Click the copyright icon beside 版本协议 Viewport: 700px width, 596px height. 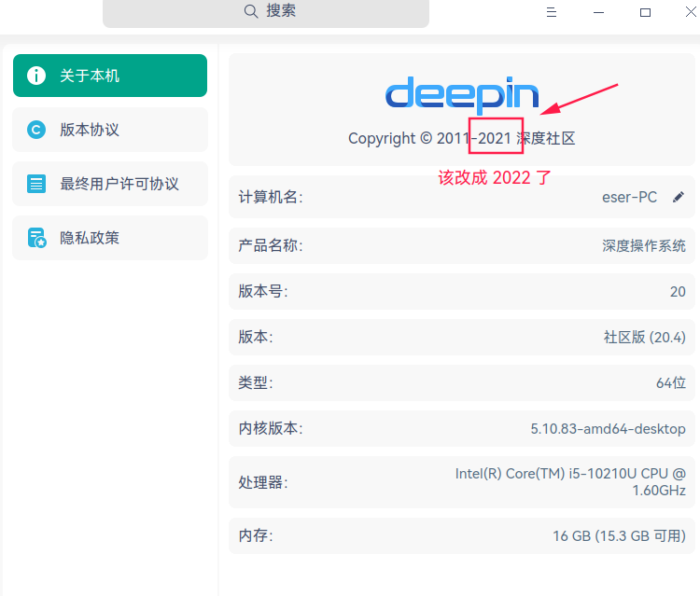[x=36, y=130]
